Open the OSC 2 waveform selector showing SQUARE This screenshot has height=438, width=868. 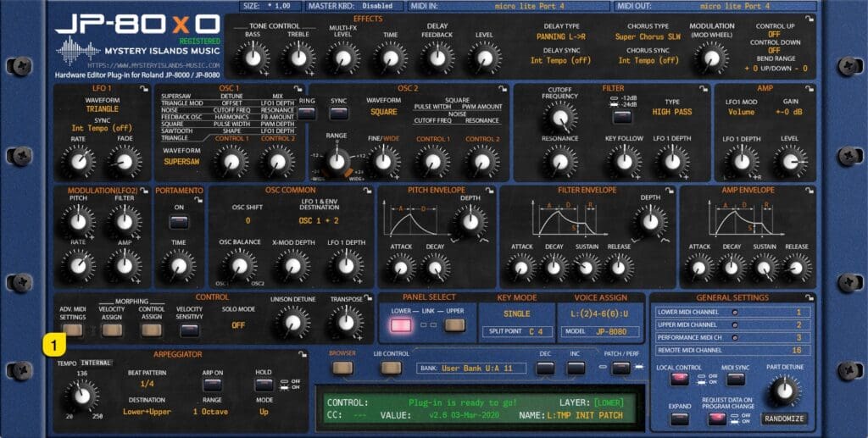[x=384, y=112]
